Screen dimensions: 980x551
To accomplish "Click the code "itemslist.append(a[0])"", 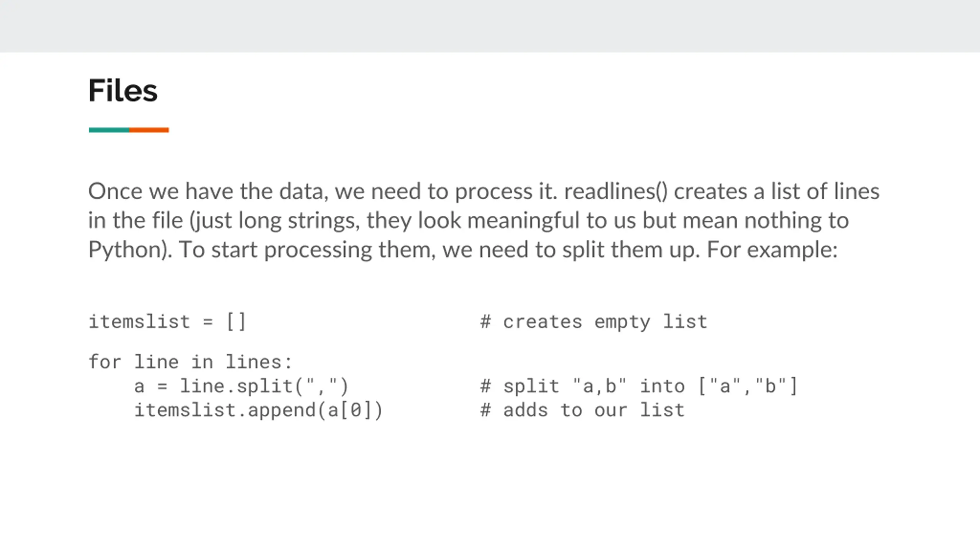I will coord(258,410).
